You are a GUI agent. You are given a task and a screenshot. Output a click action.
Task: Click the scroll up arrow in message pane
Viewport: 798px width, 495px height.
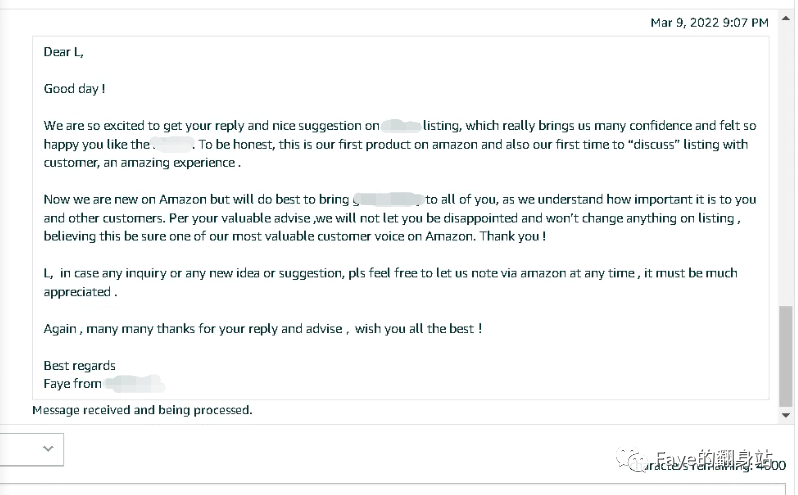pyautogui.click(x=786, y=15)
